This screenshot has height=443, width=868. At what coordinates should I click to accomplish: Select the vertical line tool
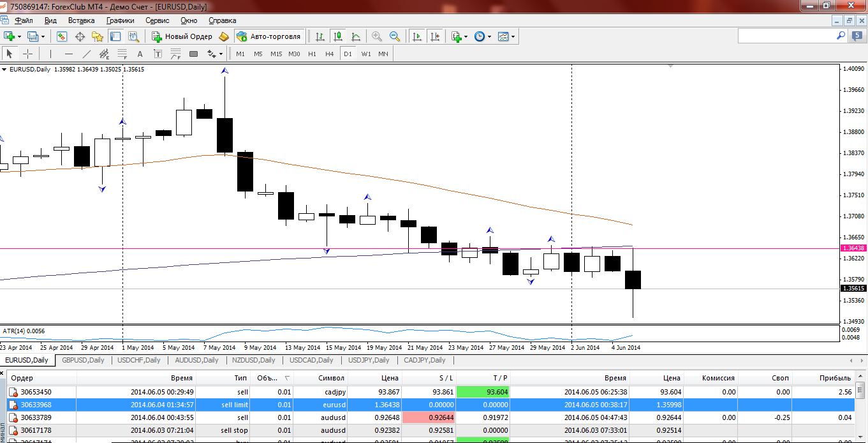tap(50, 54)
